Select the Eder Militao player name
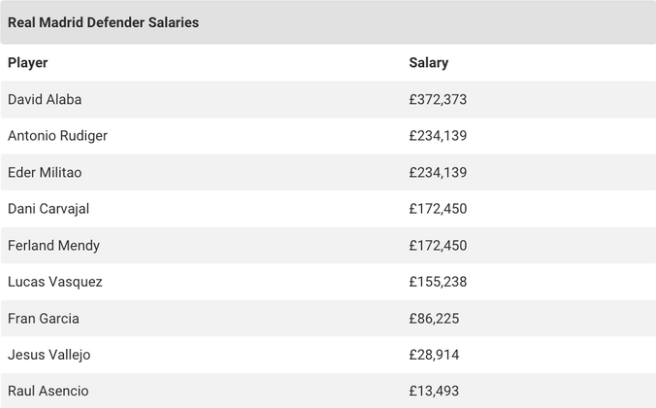The height and width of the screenshot is (408, 656). pos(44,172)
